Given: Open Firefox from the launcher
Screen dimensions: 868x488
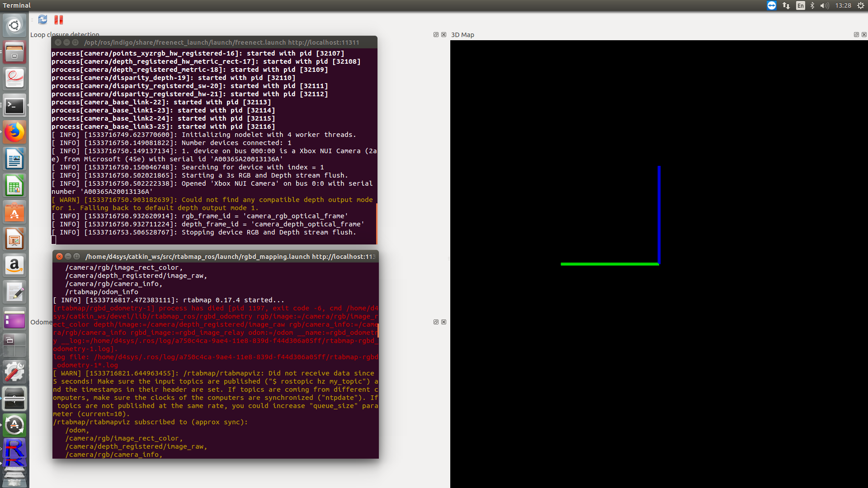Looking at the screenshot, I should pos(14,132).
